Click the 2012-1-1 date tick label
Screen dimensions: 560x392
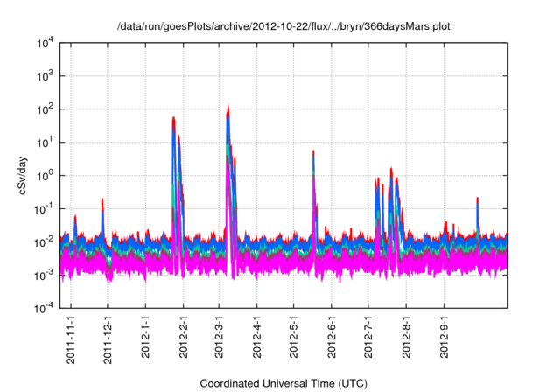146,337
